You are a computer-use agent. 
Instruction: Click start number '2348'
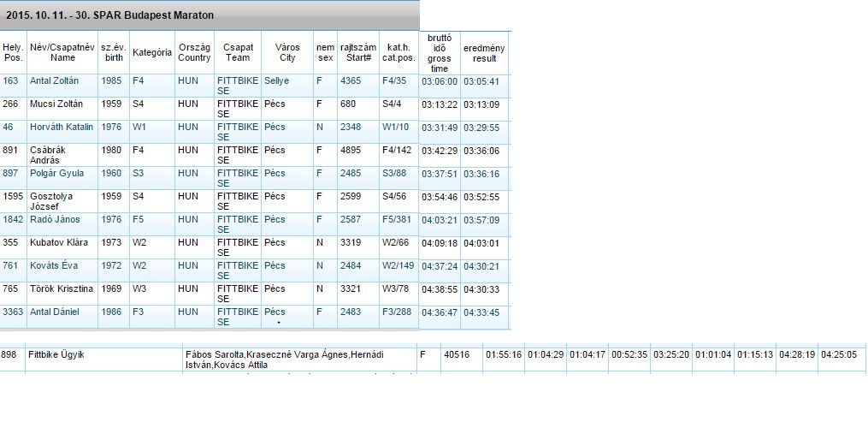351,128
